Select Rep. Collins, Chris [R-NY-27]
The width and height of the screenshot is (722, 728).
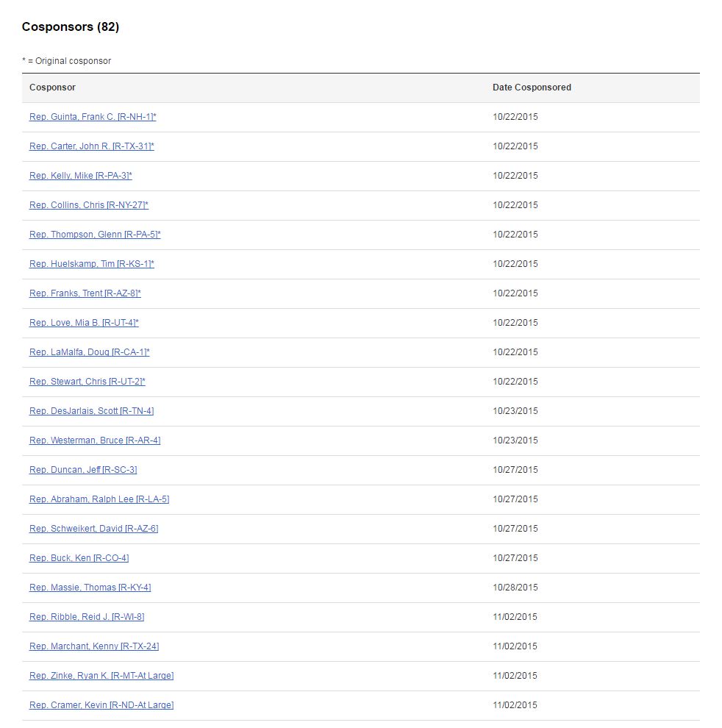tap(89, 205)
